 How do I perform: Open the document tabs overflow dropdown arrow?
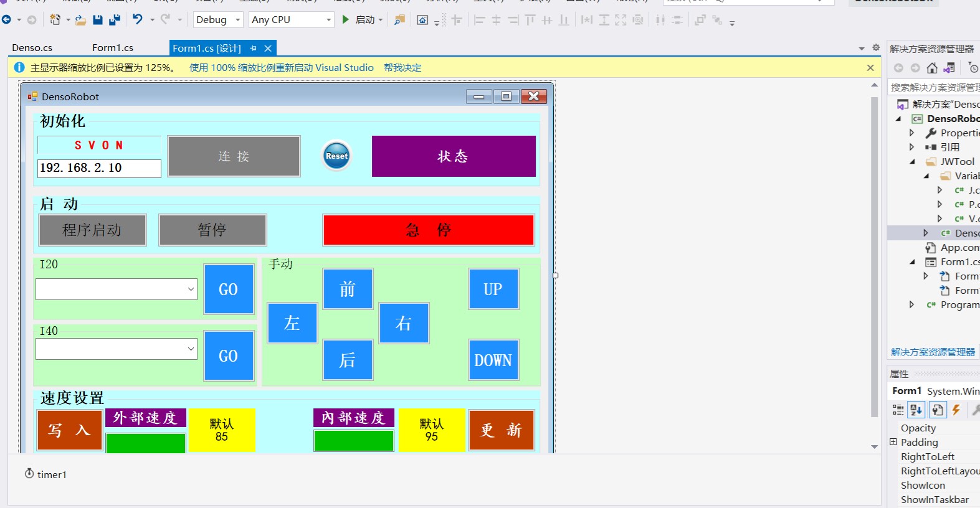click(862, 48)
